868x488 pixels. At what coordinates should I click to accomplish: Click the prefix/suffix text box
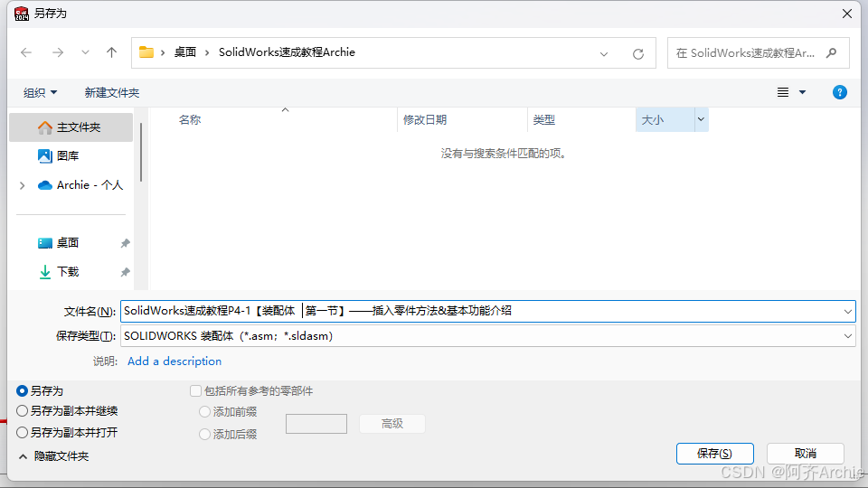[316, 424]
